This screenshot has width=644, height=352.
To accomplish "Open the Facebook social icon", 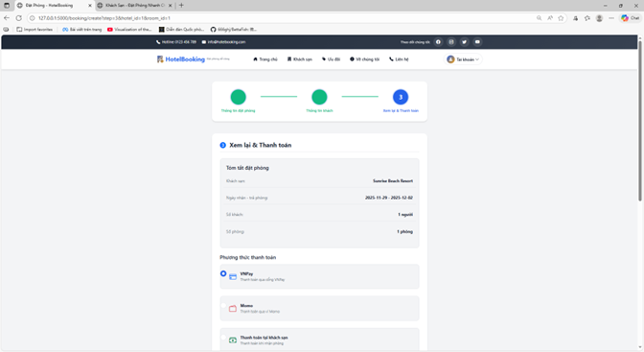I will [x=438, y=42].
